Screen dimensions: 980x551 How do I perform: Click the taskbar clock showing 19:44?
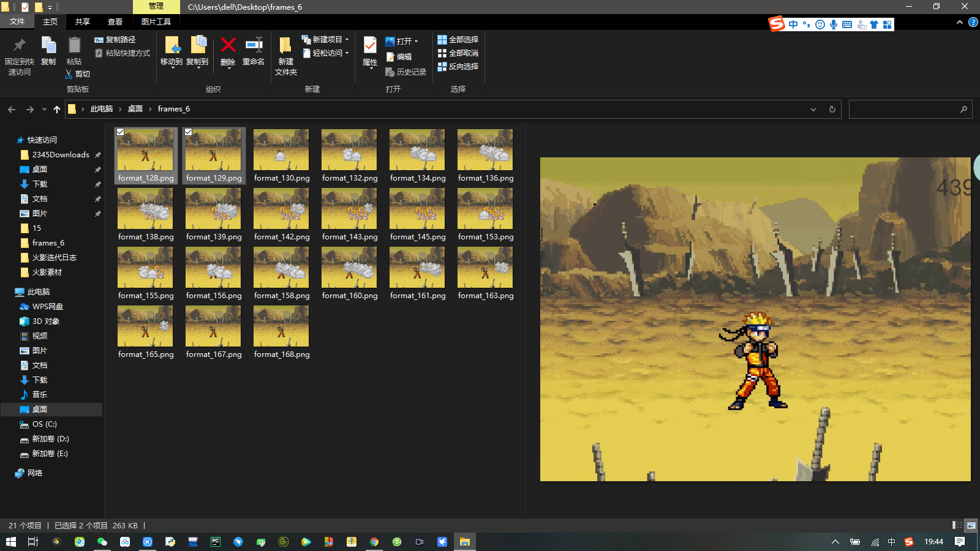[933, 542]
